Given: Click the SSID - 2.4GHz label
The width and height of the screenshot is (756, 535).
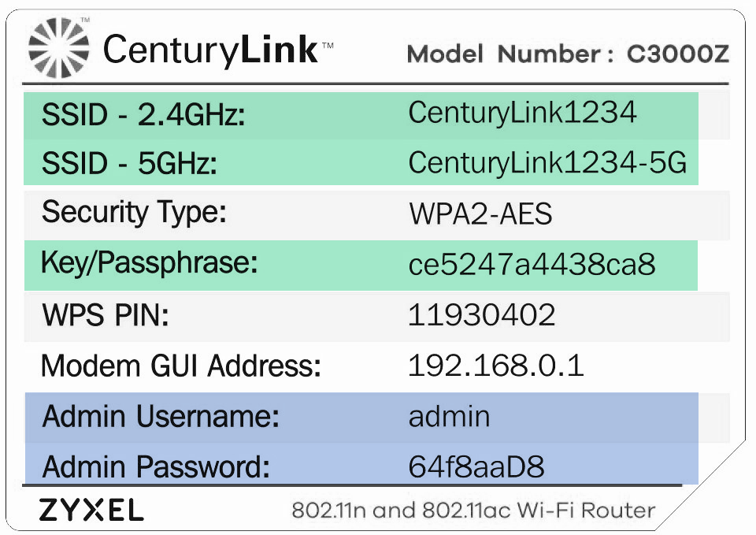Looking at the screenshot, I should click(143, 116).
